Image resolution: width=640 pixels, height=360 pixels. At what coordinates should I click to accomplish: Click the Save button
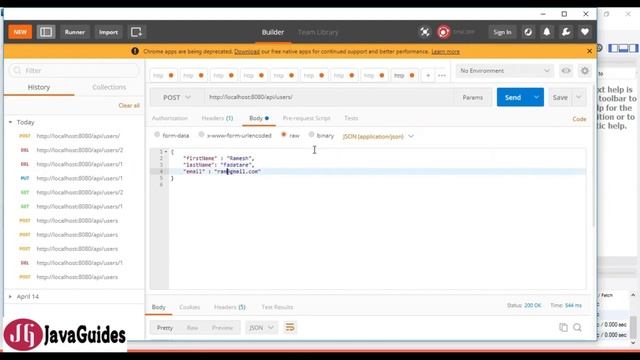coord(560,97)
